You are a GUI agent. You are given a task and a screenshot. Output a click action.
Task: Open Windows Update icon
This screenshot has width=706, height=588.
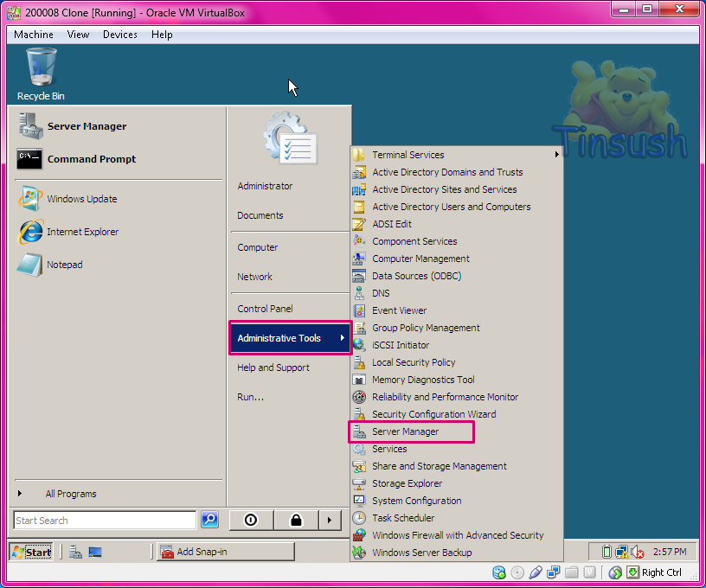(30, 198)
